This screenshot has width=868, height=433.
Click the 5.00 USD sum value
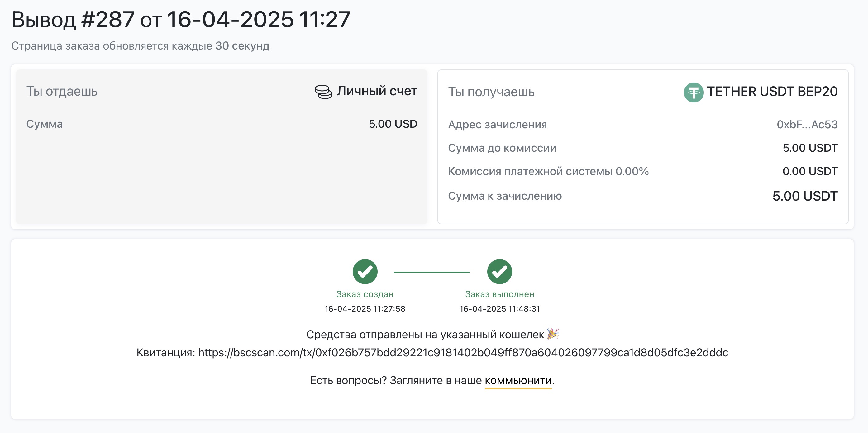(393, 124)
